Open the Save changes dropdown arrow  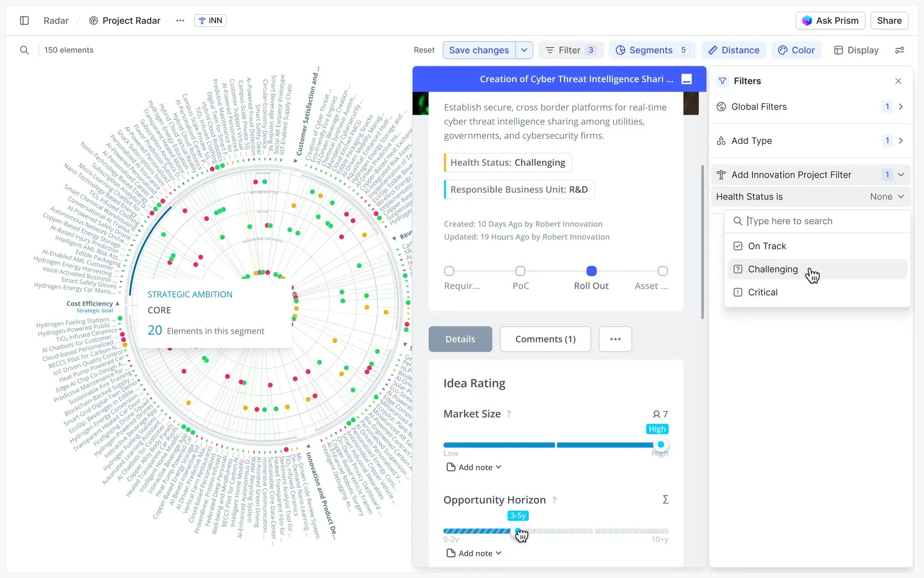click(x=524, y=50)
